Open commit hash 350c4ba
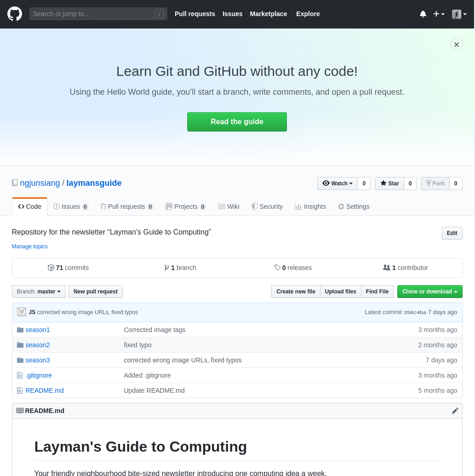Image resolution: width=475 pixels, height=476 pixels. point(415,312)
